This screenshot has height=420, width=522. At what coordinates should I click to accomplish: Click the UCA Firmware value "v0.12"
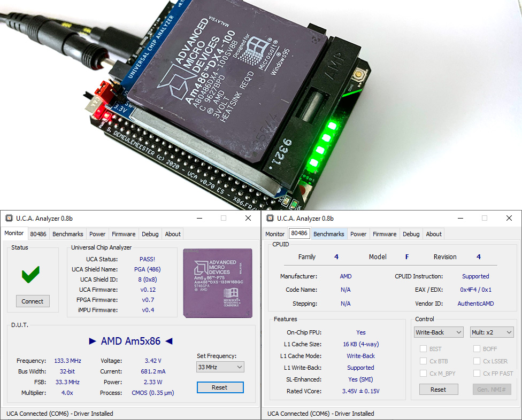click(x=148, y=290)
